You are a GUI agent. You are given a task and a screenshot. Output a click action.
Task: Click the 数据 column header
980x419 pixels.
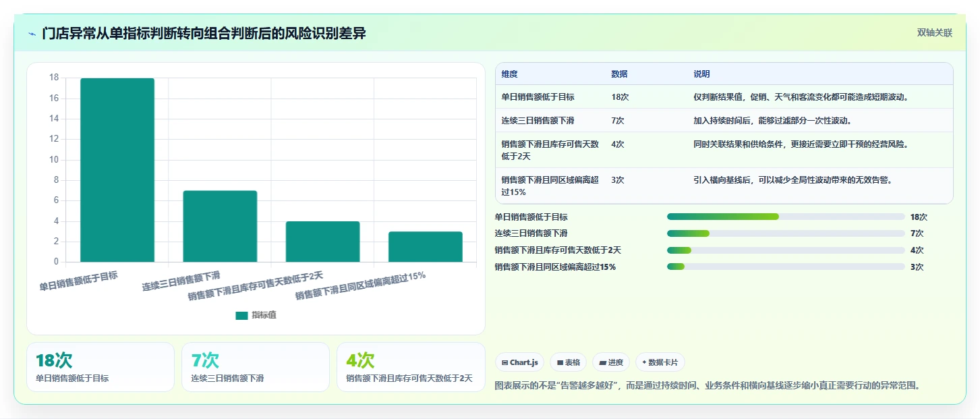click(619, 74)
